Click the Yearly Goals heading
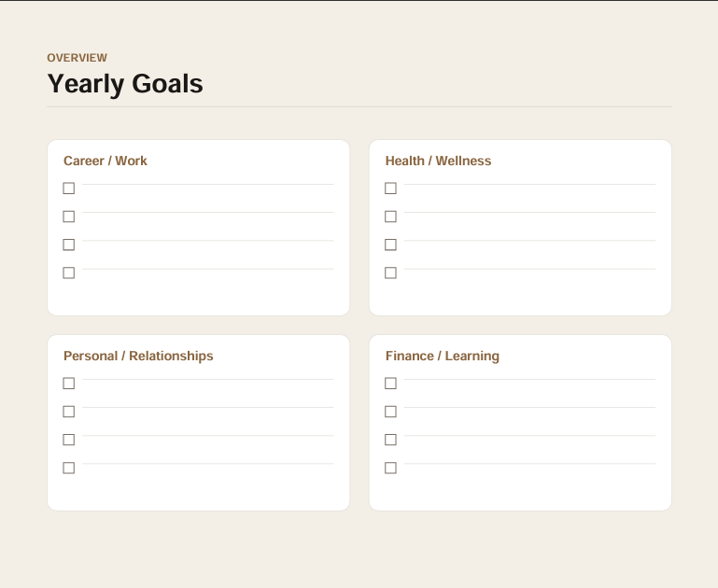 (125, 84)
